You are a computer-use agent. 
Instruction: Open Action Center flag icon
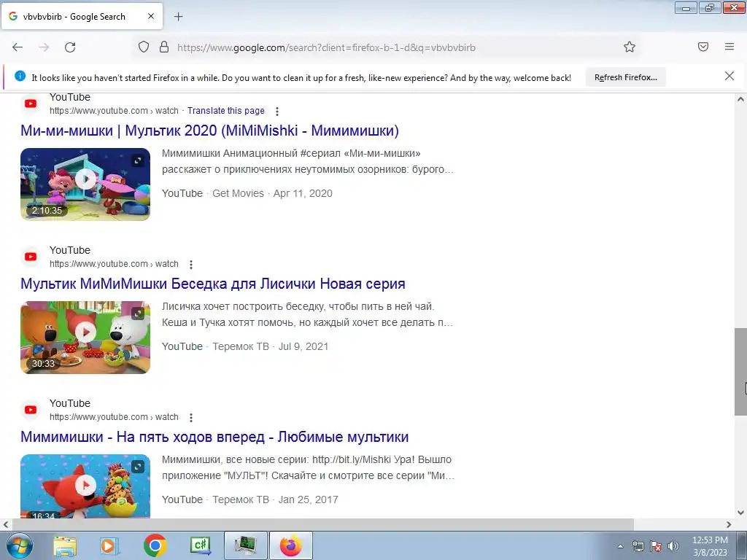click(656, 546)
